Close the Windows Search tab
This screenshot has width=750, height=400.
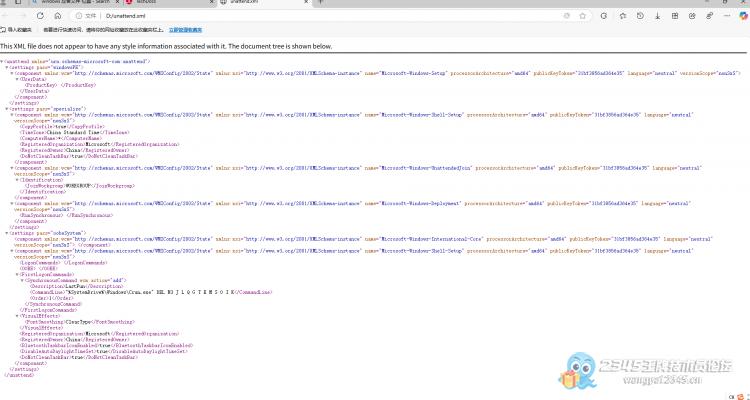(x=117, y=2)
